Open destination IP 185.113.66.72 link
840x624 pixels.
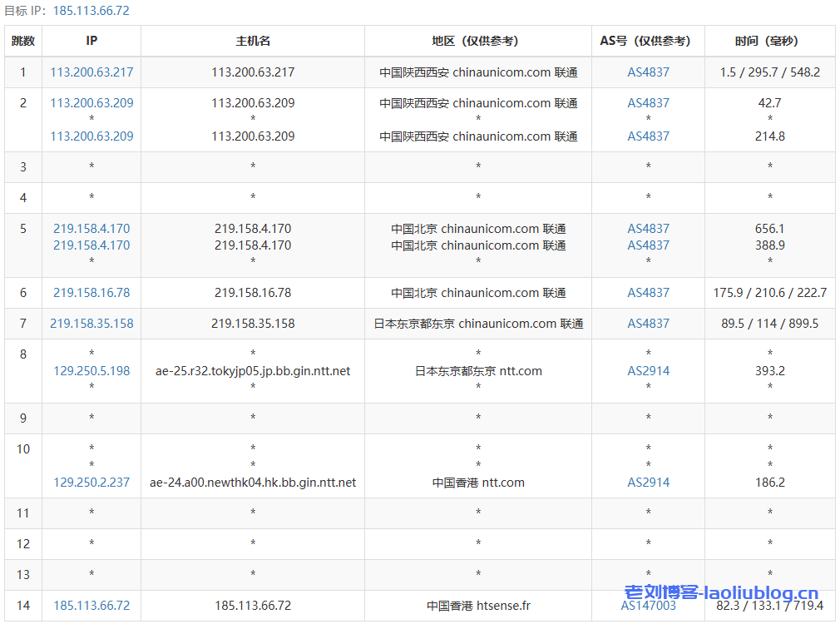point(91,605)
